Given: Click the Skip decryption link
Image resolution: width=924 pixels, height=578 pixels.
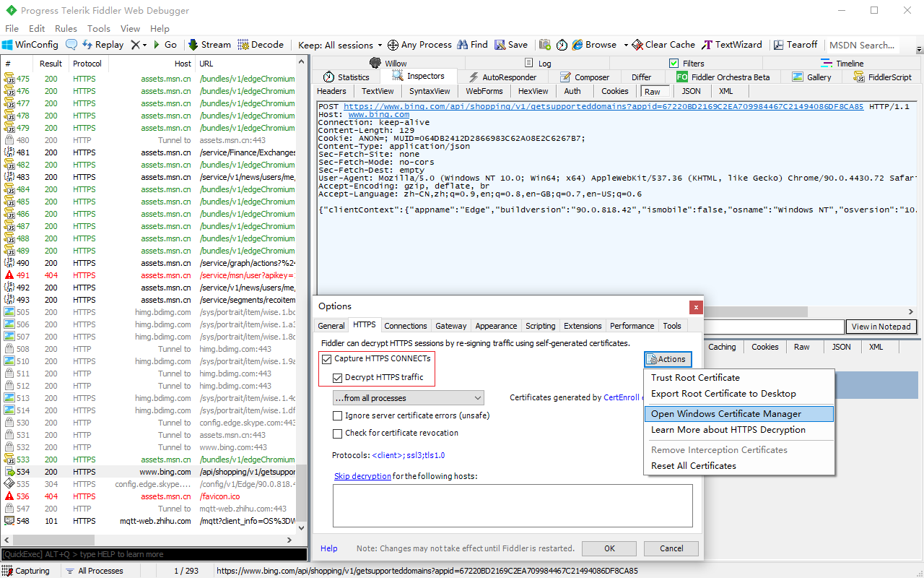Looking at the screenshot, I should [x=362, y=476].
